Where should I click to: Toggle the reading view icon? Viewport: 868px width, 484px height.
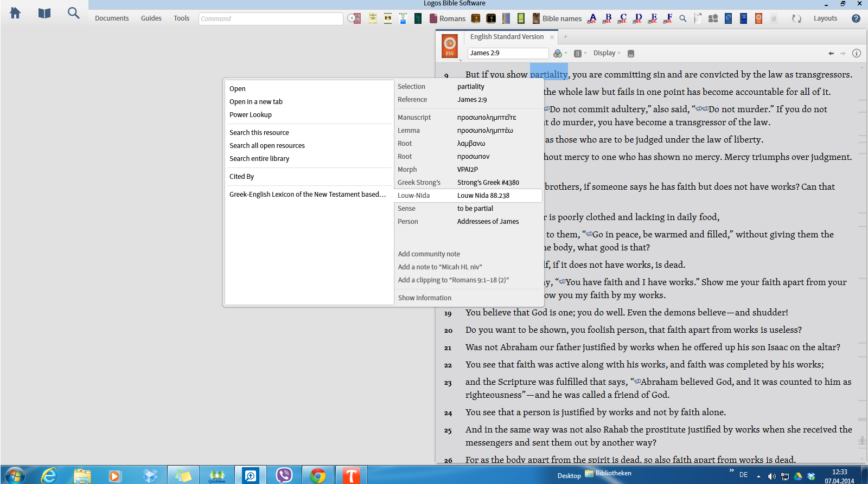tap(631, 53)
